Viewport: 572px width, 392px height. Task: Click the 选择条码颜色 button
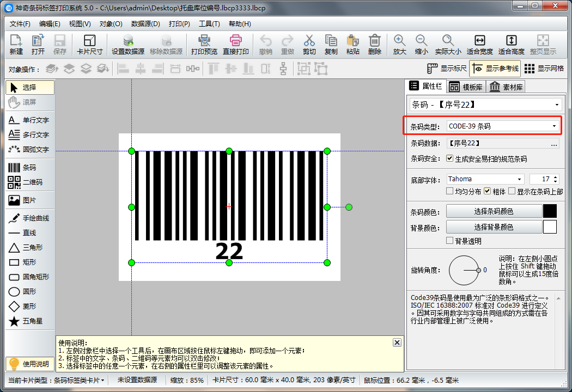click(494, 211)
